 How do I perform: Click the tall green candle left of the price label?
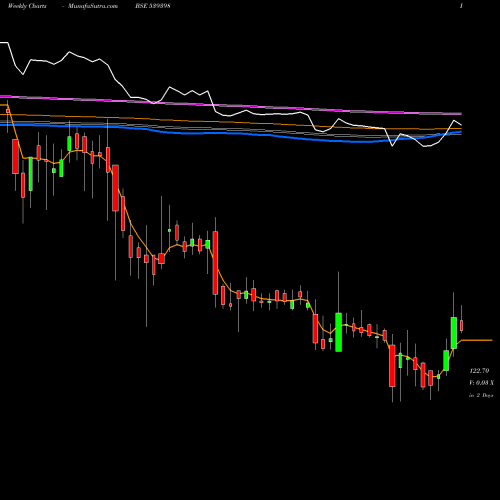[454, 333]
